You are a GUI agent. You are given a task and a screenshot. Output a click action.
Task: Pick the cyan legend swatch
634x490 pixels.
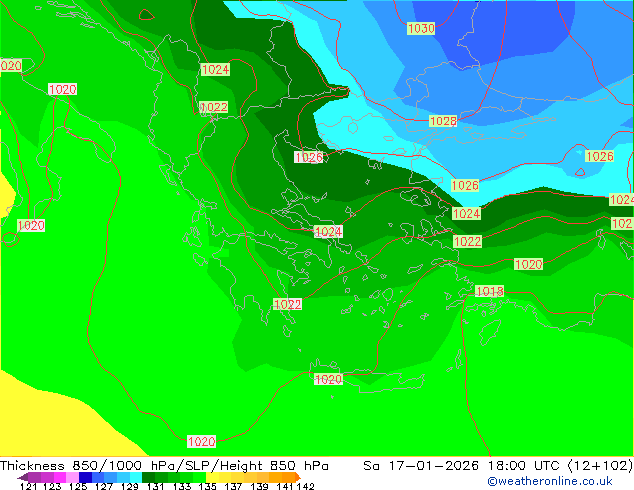[135, 477]
